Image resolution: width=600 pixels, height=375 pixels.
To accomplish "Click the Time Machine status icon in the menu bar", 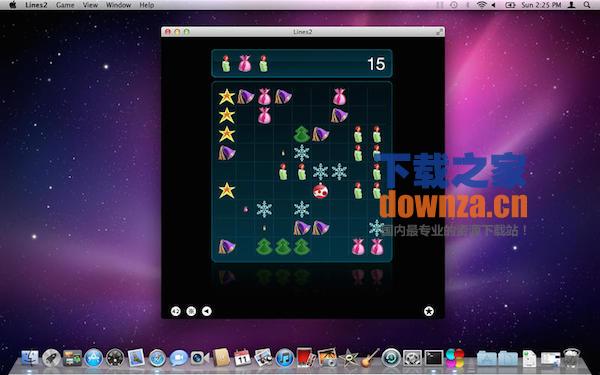I will [454, 5].
